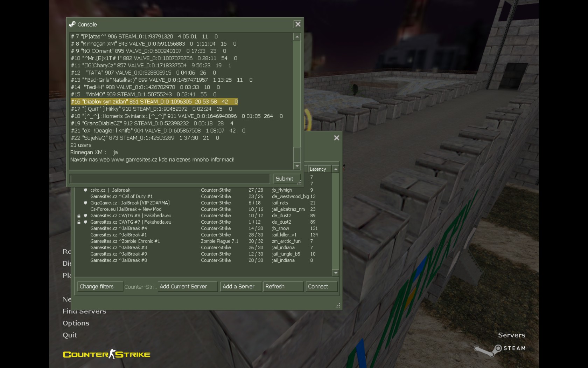Click the Counter-Strike logo

106,354
